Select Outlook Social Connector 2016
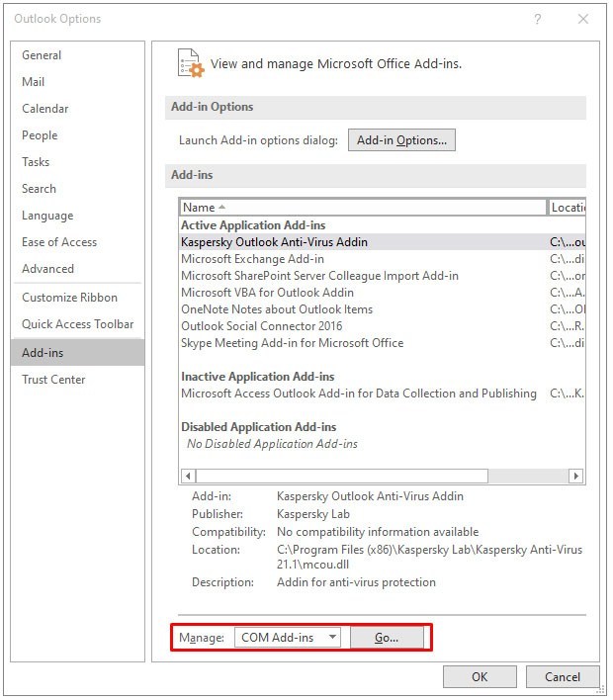 click(x=383, y=326)
